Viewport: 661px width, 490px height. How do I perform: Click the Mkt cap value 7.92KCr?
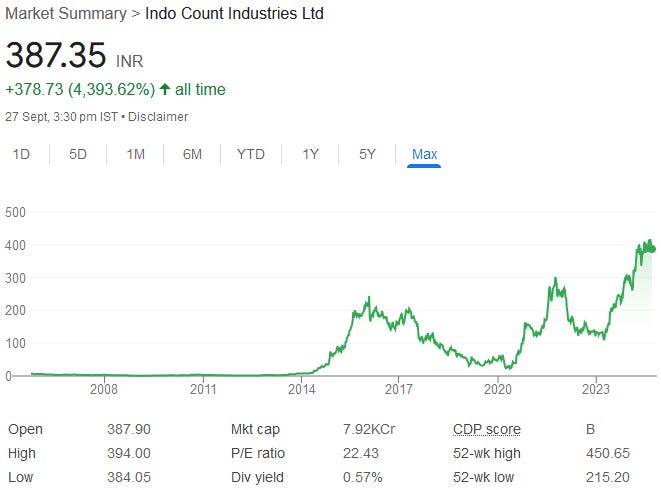tap(369, 429)
